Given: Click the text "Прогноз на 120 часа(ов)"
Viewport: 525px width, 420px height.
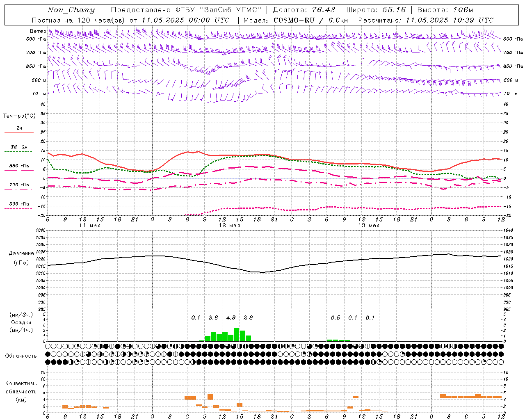Looking at the screenshot, I should click(x=79, y=20).
